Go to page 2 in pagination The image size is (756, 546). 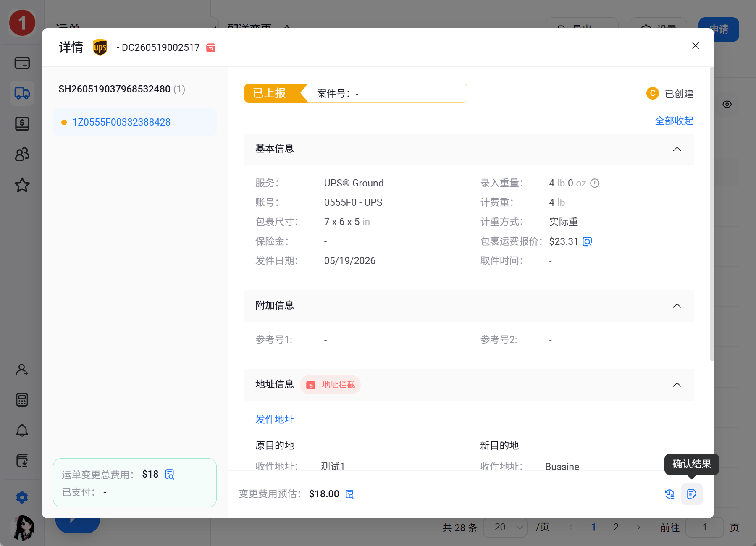pyautogui.click(x=616, y=527)
